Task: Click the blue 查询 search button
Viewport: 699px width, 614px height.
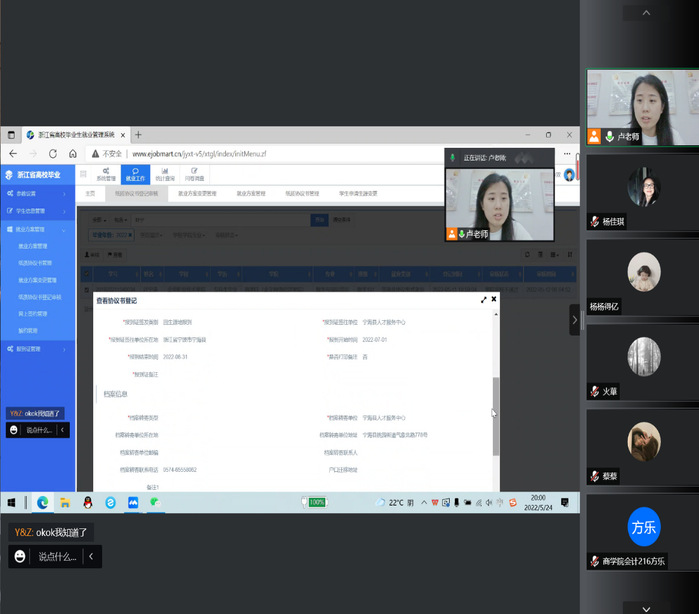Action: click(319, 220)
